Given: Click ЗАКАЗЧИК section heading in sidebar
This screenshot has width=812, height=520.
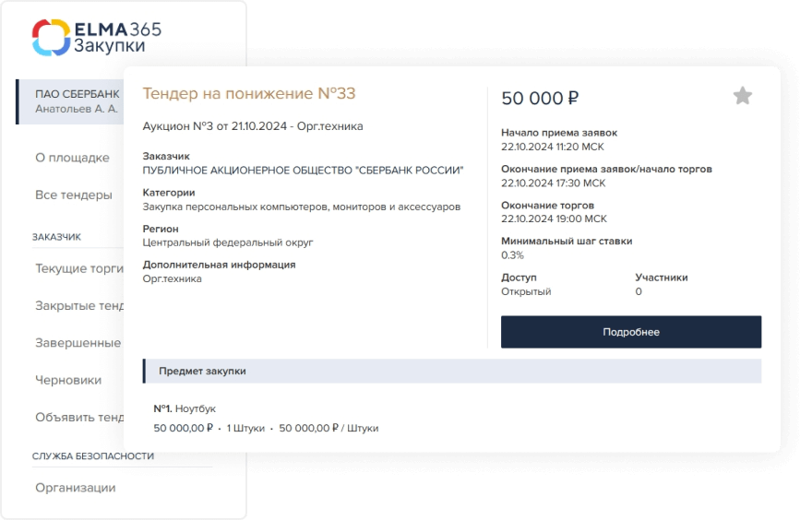Looking at the screenshot, I should coord(56,237).
